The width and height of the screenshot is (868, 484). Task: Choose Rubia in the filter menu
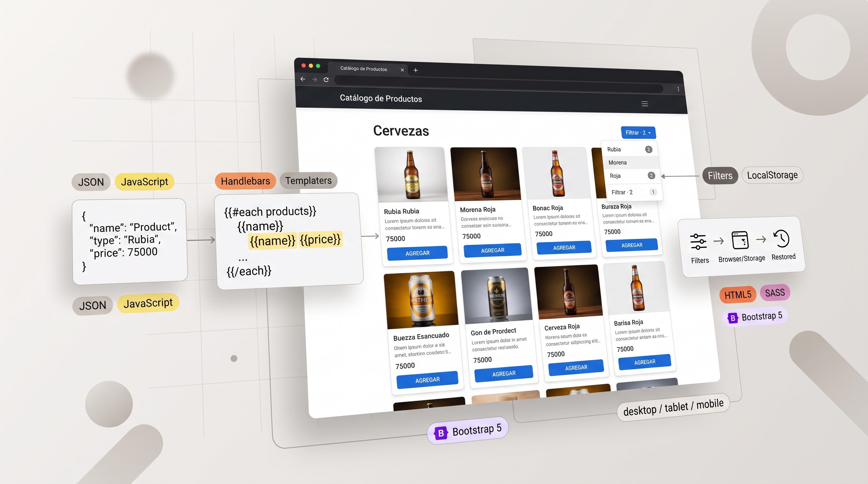630,149
